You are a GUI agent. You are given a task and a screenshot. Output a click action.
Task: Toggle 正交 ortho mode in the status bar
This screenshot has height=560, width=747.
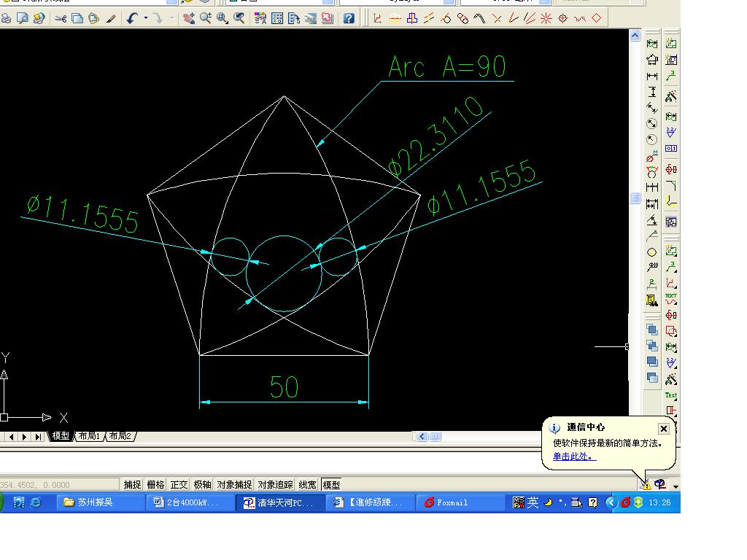point(179,484)
